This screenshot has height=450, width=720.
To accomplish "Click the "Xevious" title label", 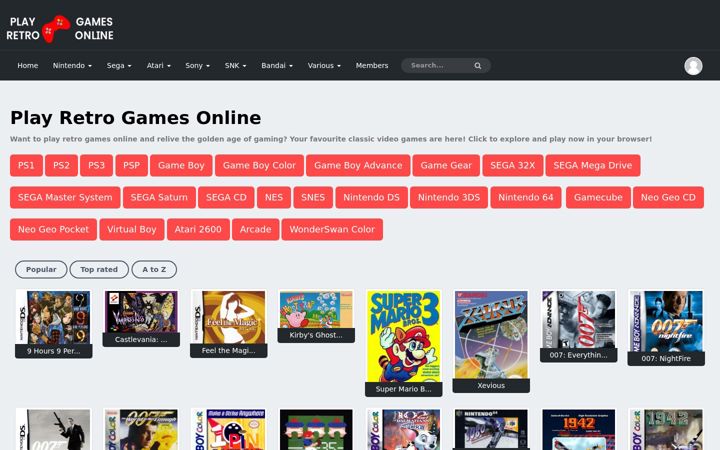I will point(491,386).
